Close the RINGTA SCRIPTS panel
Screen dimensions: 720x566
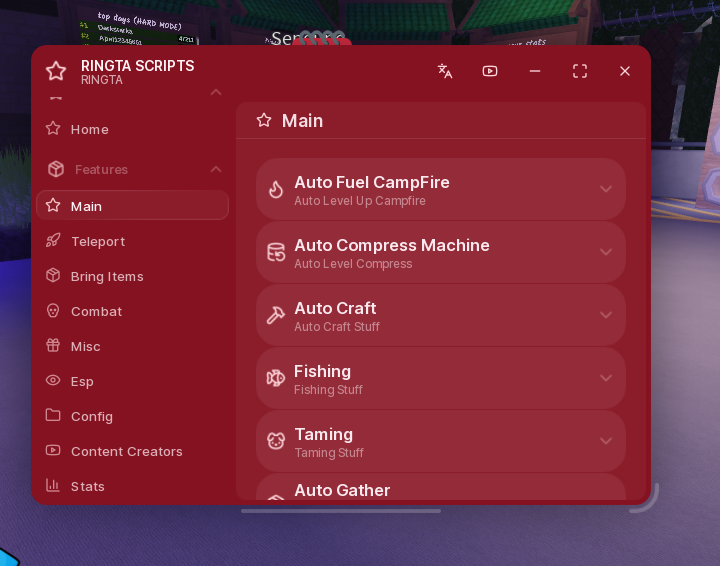tap(625, 71)
